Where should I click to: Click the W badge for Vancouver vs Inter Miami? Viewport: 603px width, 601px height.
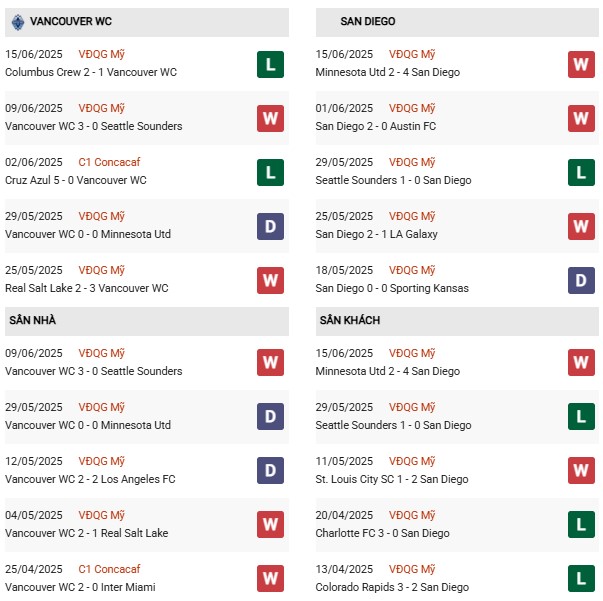coord(270,579)
